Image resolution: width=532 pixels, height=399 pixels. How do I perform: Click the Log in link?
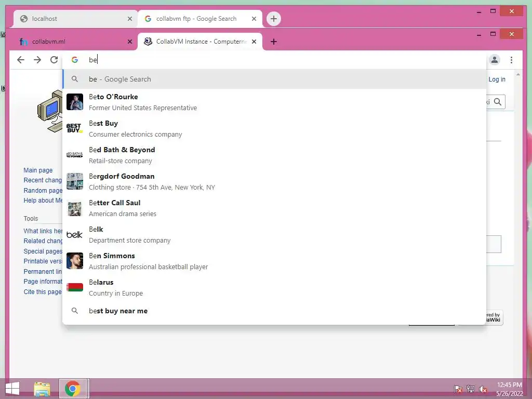tap(497, 79)
